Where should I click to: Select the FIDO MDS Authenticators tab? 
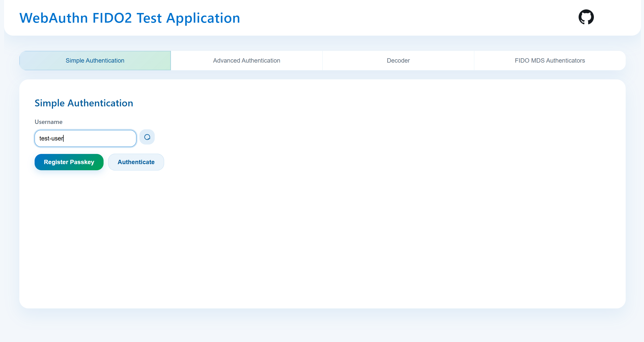point(550,61)
